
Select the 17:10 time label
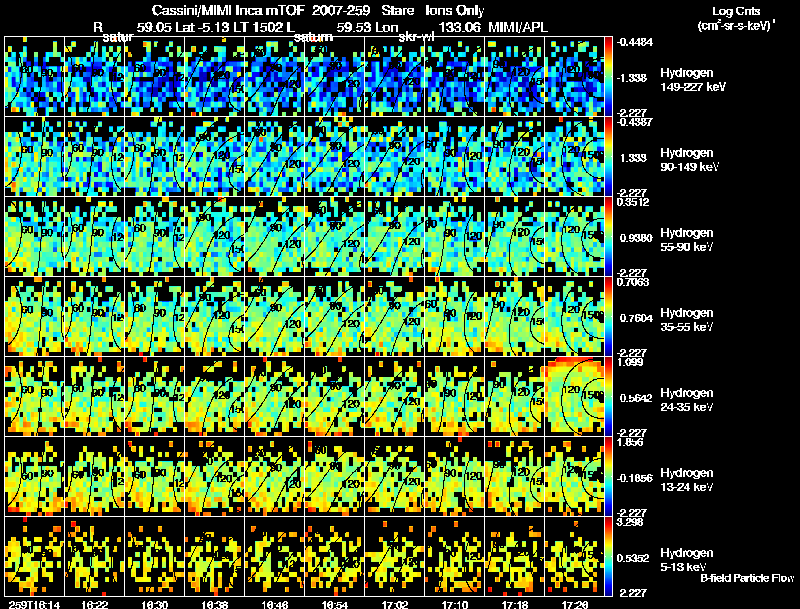click(x=455, y=604)
